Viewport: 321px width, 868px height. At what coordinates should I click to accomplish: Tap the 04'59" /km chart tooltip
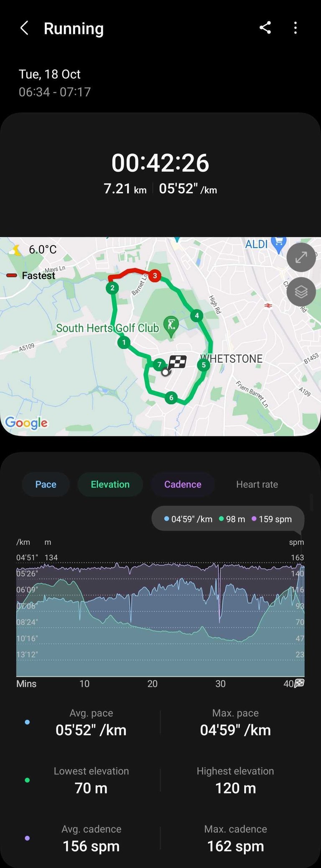[x=228, y=519]
